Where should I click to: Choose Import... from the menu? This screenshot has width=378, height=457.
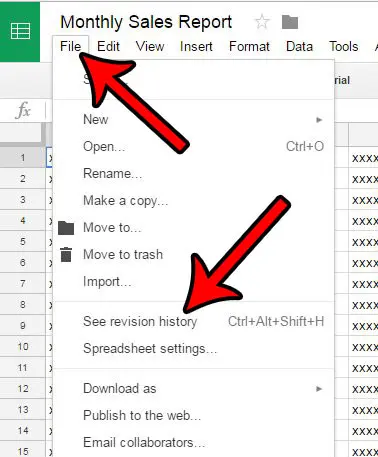pos(194,282)
